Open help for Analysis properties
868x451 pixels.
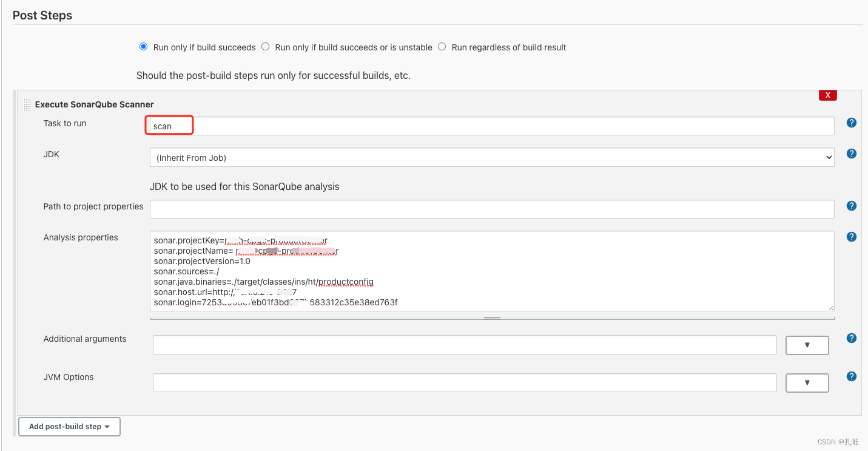click(851, 237)
